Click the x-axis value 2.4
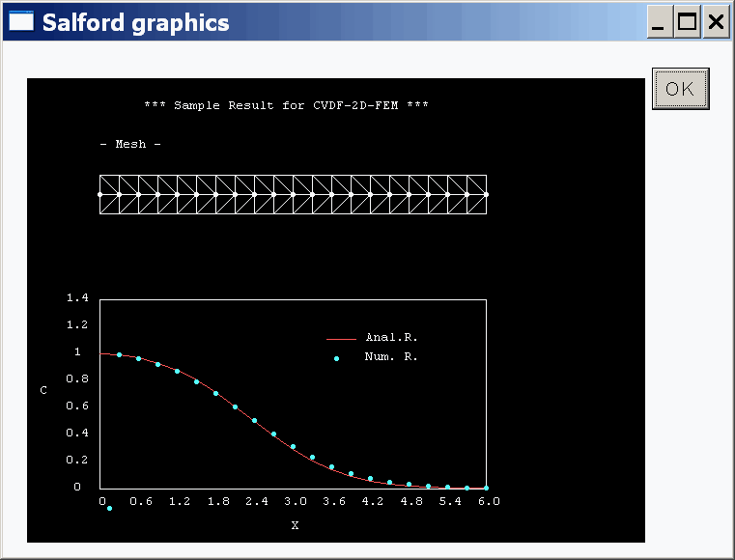This screenshot has width=735, height=560. (x=257, y=501)
